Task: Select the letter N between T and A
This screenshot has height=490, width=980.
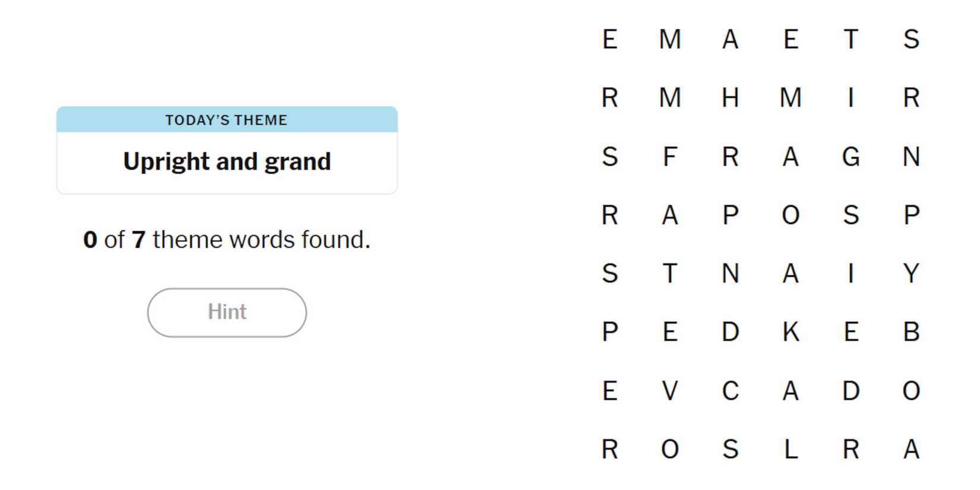Action: 730,274
